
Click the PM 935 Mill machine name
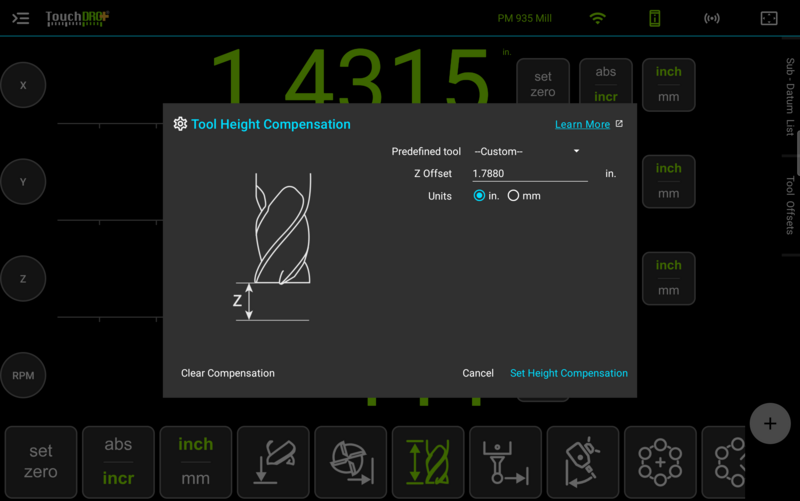tap(524, 18)
